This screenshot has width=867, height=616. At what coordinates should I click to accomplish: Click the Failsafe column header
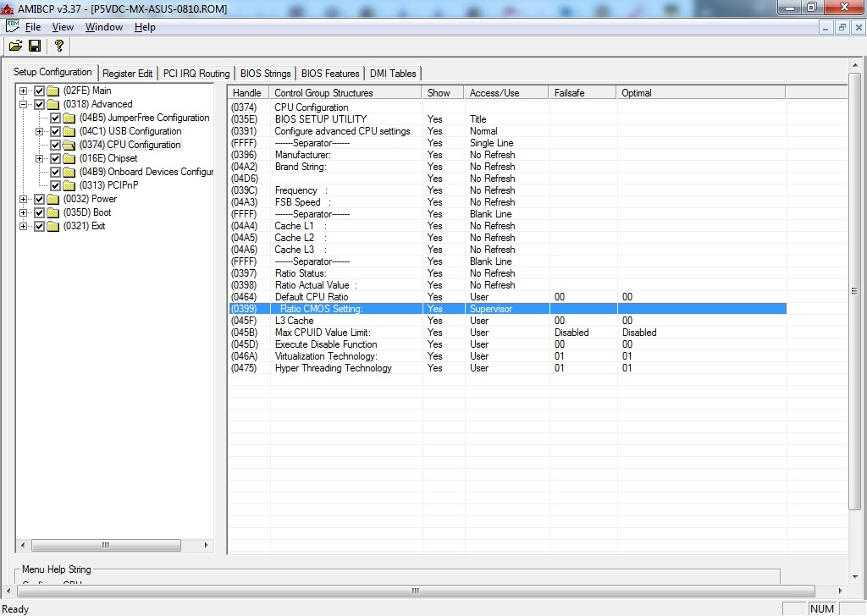(583, 93)
